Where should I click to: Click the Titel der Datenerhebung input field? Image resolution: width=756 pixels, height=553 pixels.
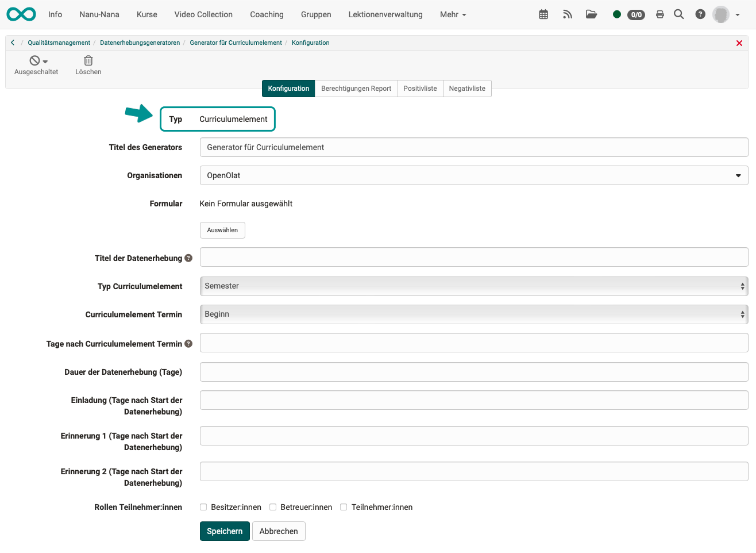tap(472, 257)
